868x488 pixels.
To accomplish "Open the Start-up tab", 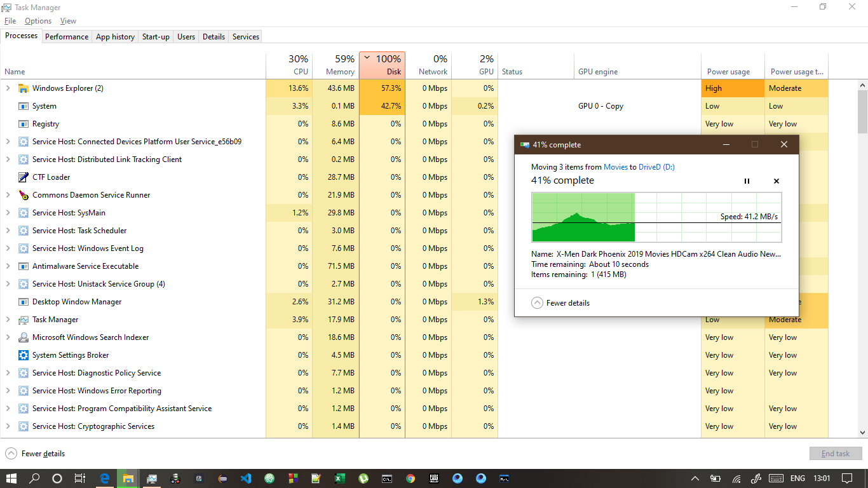I will click(x=156, y=37).
